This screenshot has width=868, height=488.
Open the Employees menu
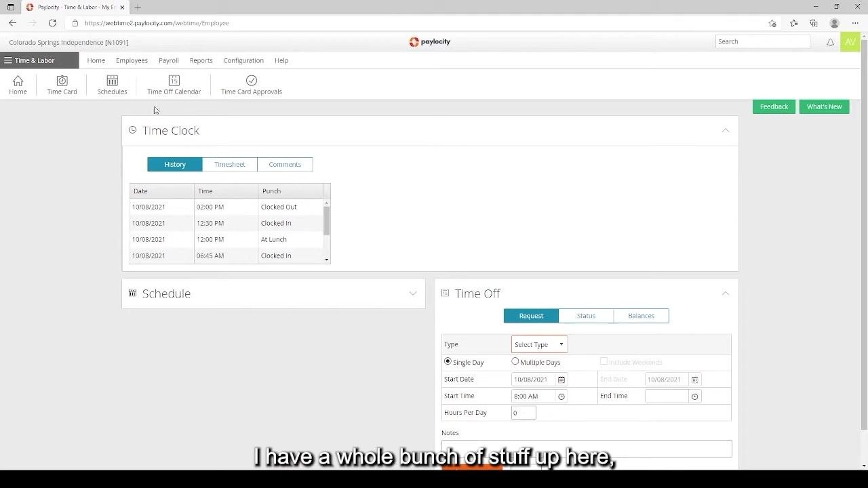132,60
